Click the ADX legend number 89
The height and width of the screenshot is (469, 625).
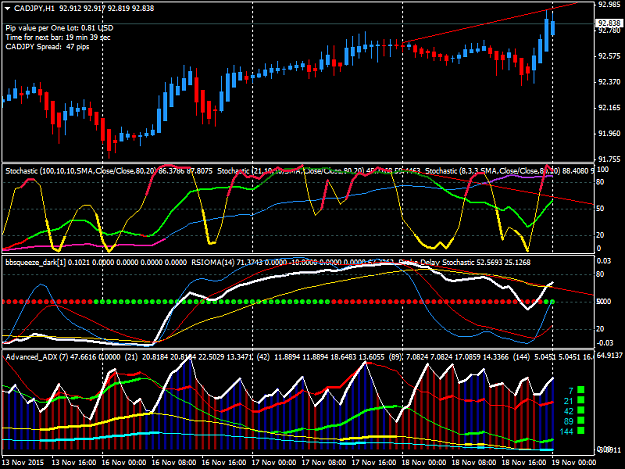(x=568, y=421)
